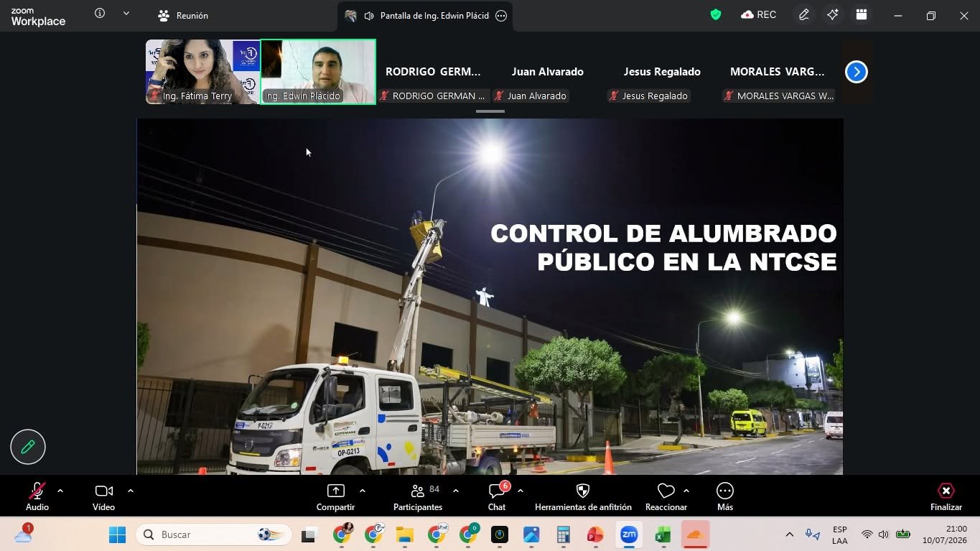The height and width of the screenshot is (551, 980).
Task: Open the battery status tray icon
Action: coord(903,534)
